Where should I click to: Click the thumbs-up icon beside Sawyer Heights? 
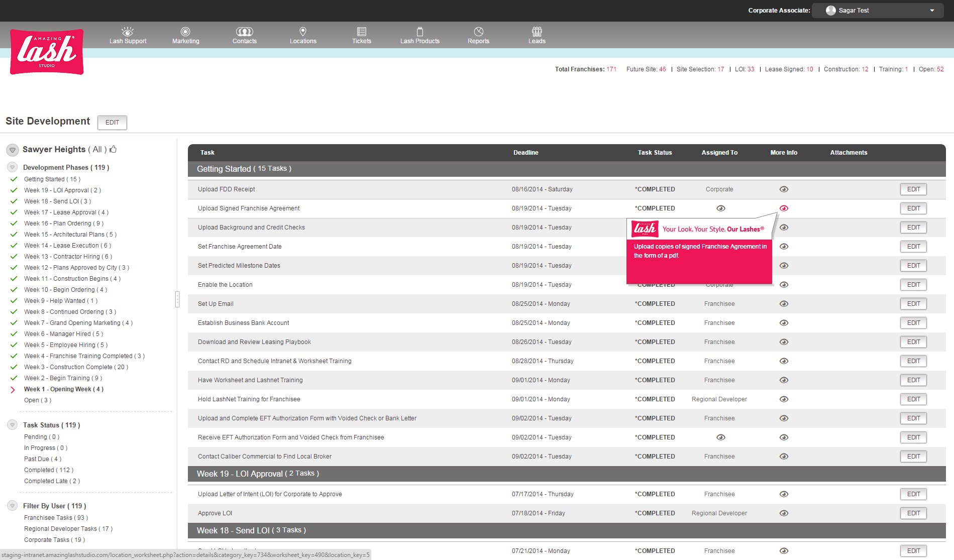coord(113,149)
